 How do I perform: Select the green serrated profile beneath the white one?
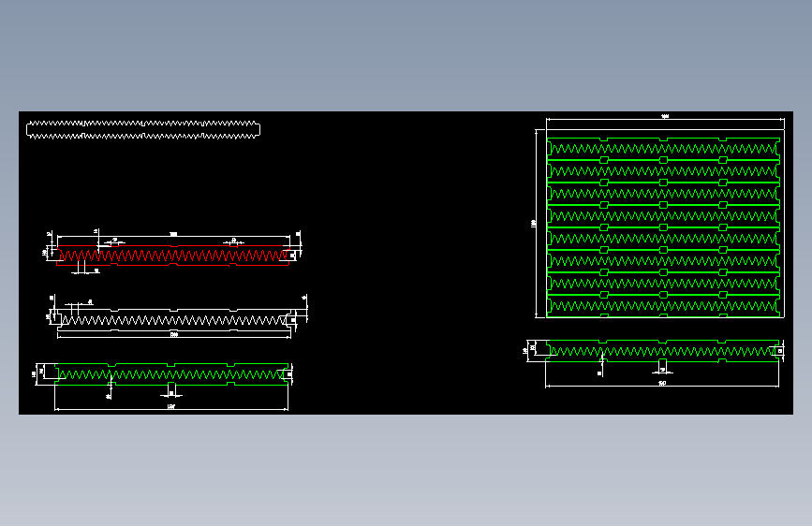coord(171,374)
